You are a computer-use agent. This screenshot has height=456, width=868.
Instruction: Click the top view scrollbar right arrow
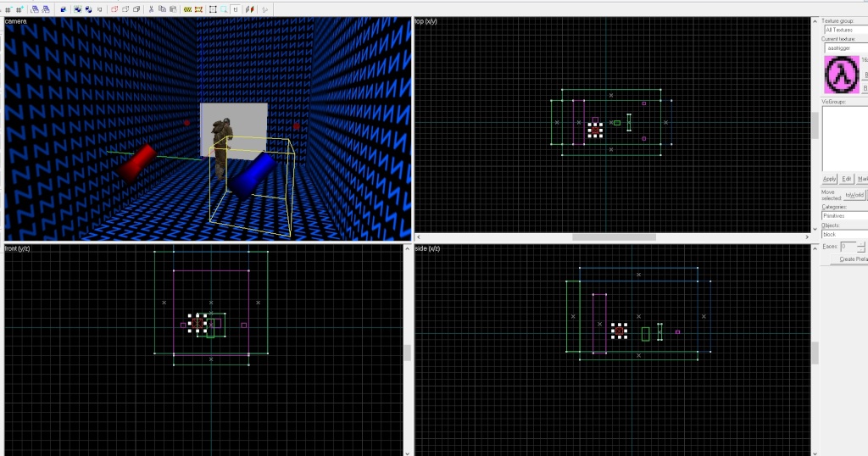[x=807, y=236]
